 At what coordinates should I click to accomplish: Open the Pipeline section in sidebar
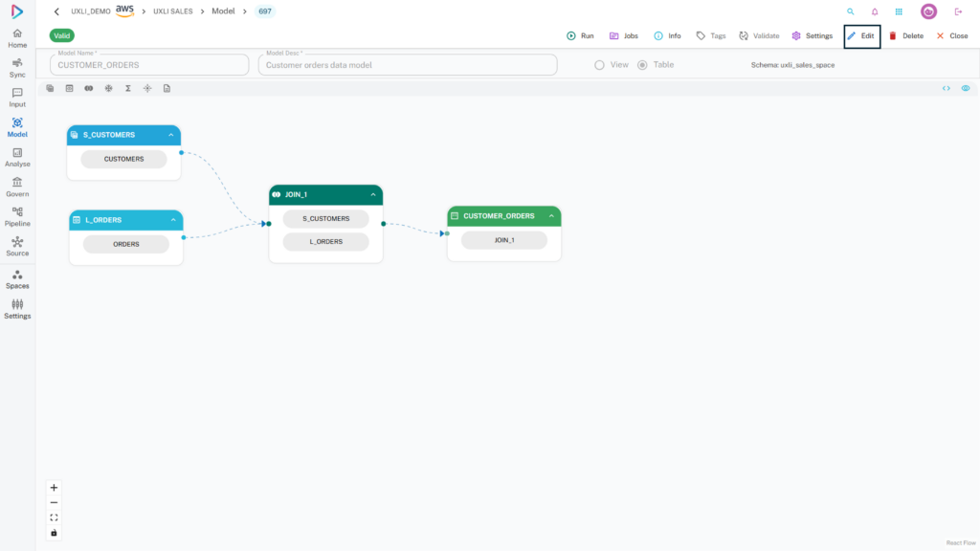point(17,216)
